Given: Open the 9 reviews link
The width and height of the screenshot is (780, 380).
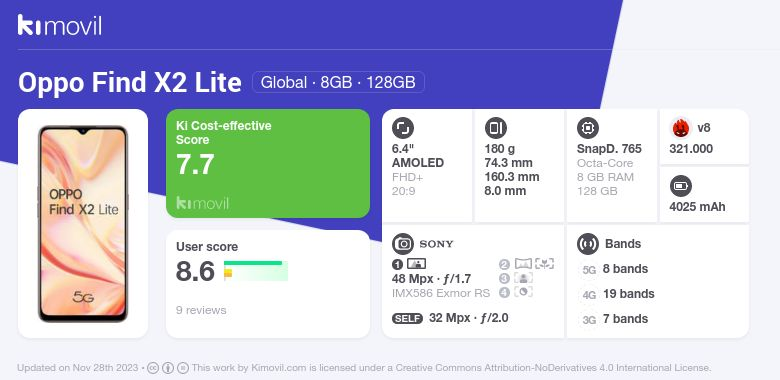Looking at the screenshot, I should [201, 310].
